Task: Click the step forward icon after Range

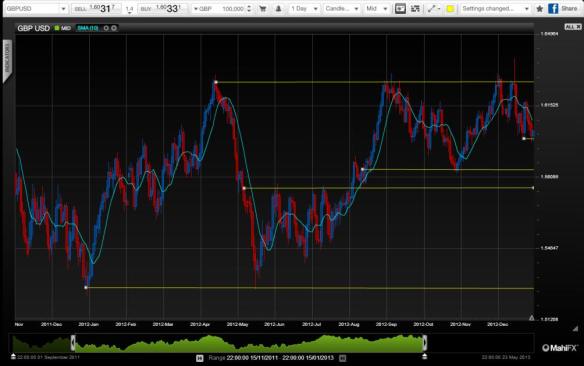Action: pos(343,358)
